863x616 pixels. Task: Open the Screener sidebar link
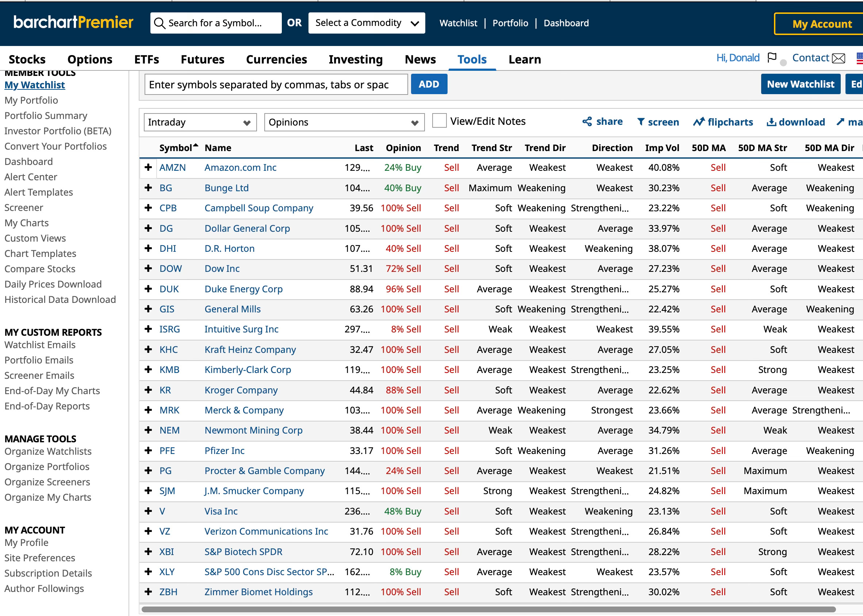click(x=23, y=208)
